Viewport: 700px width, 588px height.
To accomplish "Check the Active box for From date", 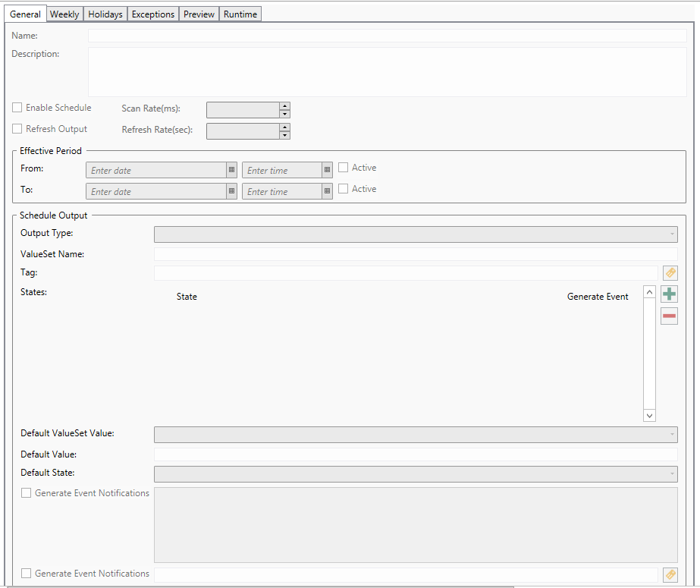I will coord(344,168).
